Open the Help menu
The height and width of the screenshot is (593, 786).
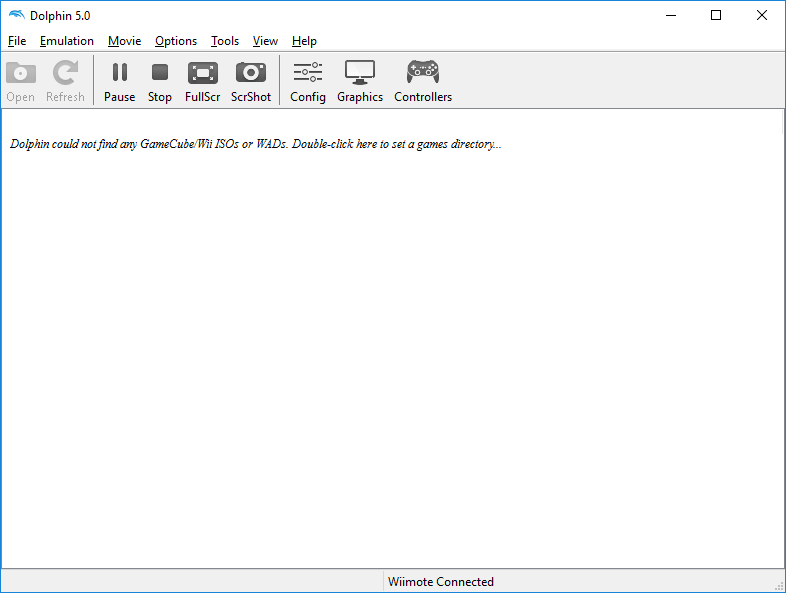pyautogui.click(x=304, y=41)
